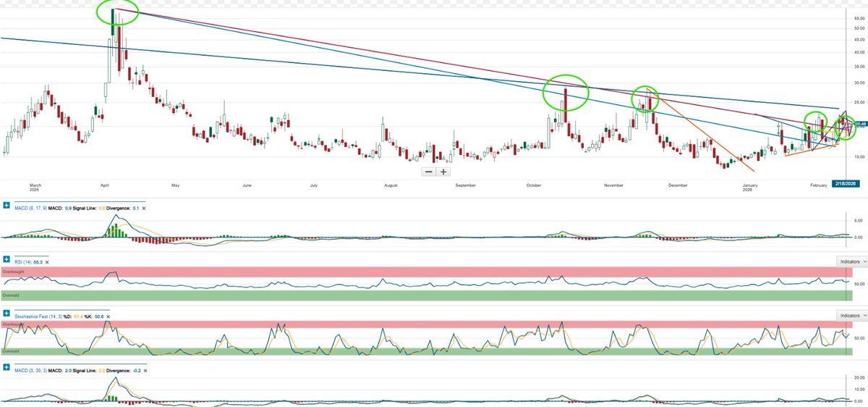Click the RSI Oversold zone label

12,295
